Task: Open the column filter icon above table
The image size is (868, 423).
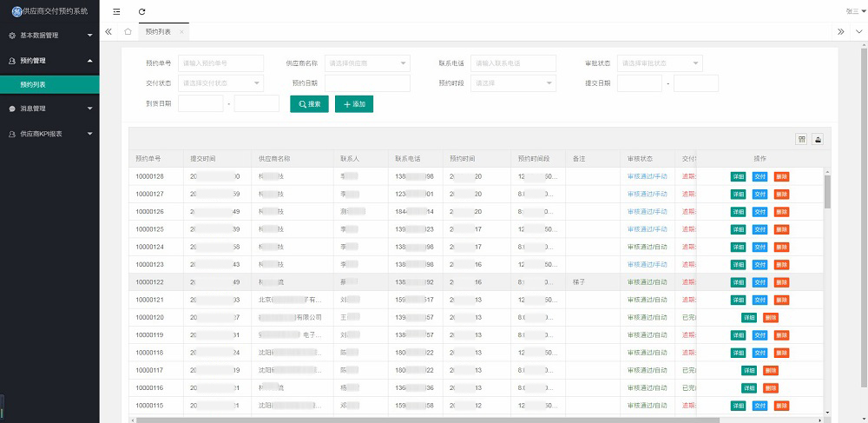Action: click(801, 139)
